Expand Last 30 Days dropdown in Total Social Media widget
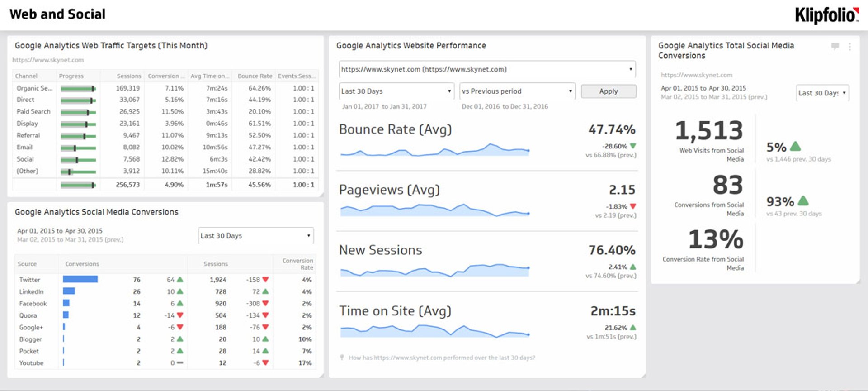The height and width of the screenshot is (391, 868). coord(822,93)
